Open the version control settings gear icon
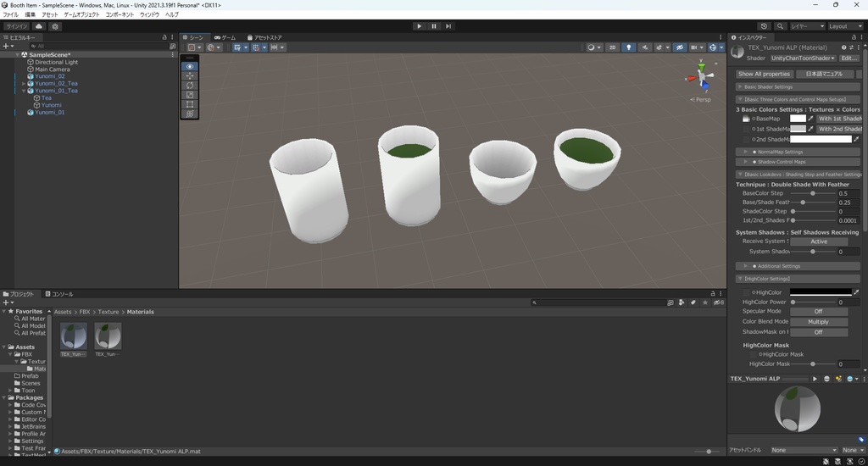The image size is (868, 466). [55, 26]
